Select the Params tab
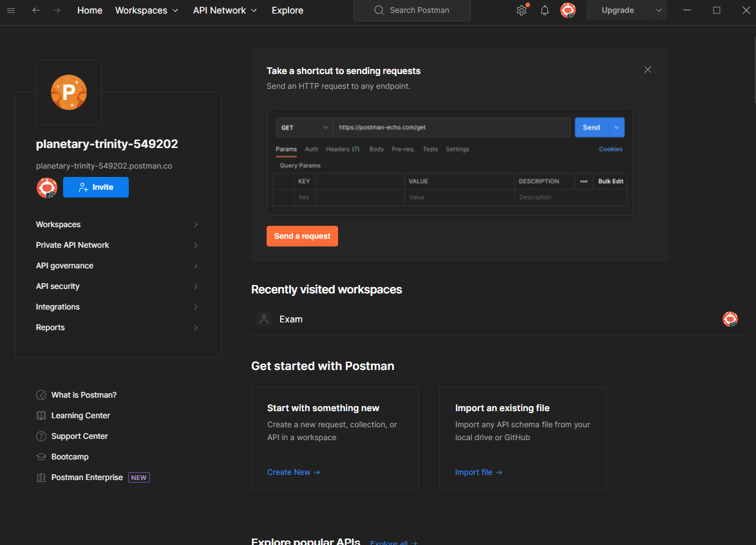Screen dimensions: 756x545 (x=287, y=149)
